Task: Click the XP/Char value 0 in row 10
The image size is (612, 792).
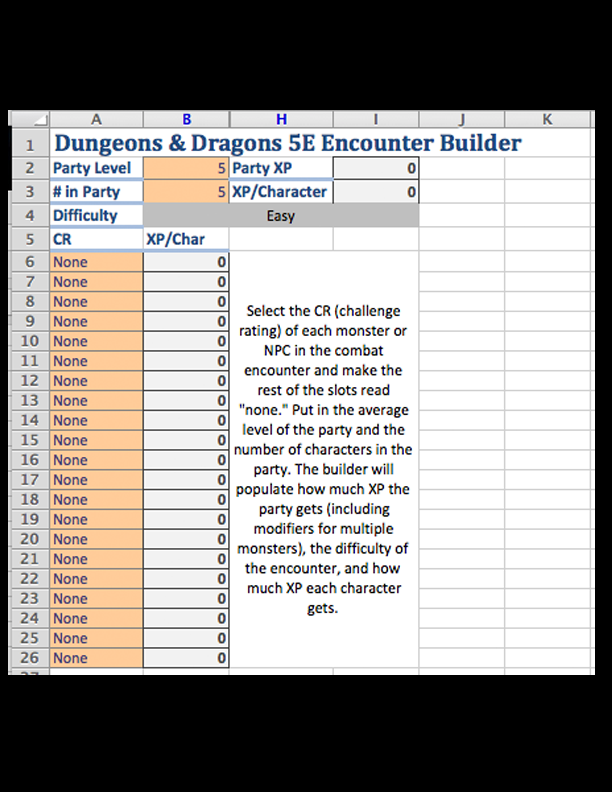Action: pyautogui.click(x=186, y=341)
